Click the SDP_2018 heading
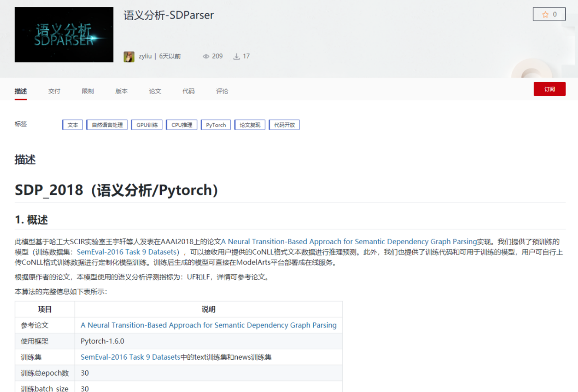This screenshot has width=578, height=392. click(116, 190)
